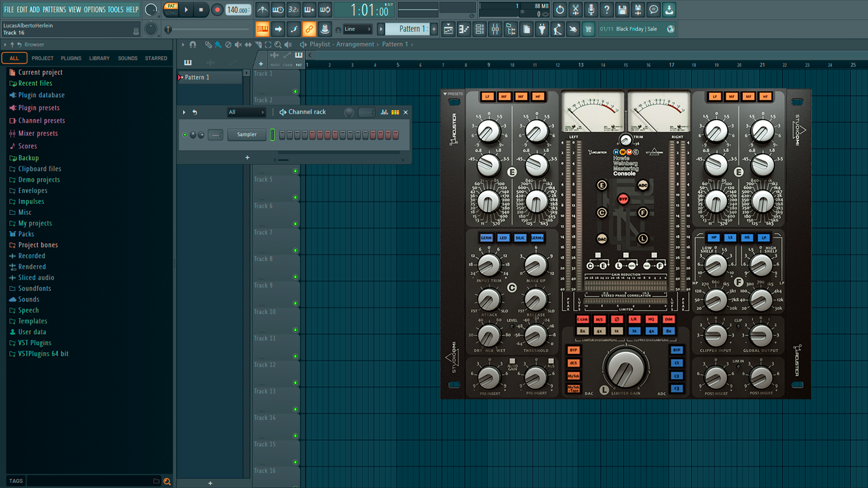
Task: Select the playlist pencil draw tool
Action: (x=208, y=44)
